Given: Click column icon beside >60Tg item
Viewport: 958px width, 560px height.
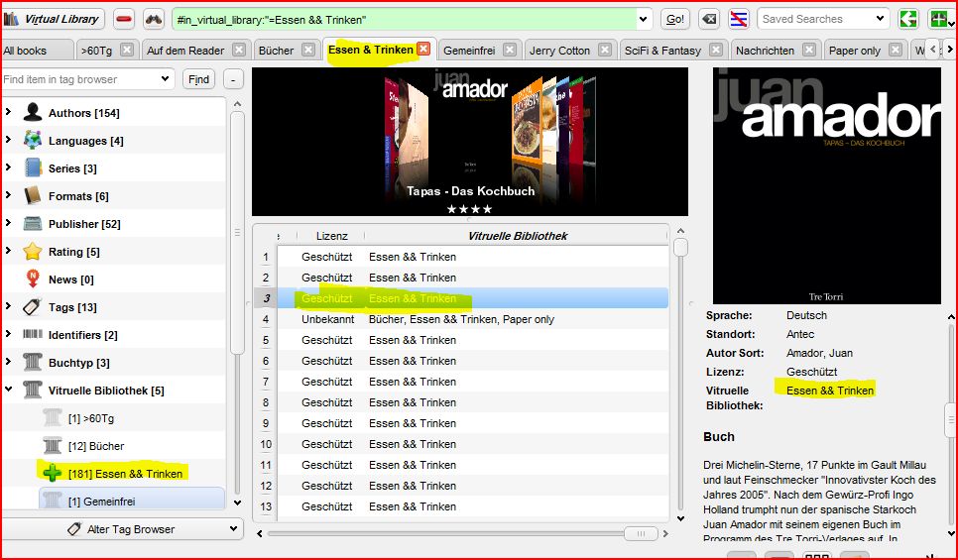Looking at the screenshot, I should coord(53,417).
